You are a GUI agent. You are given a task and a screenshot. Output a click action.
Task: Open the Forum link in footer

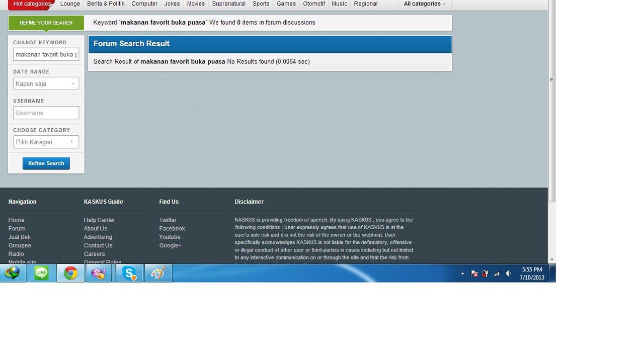coord(17,228)
